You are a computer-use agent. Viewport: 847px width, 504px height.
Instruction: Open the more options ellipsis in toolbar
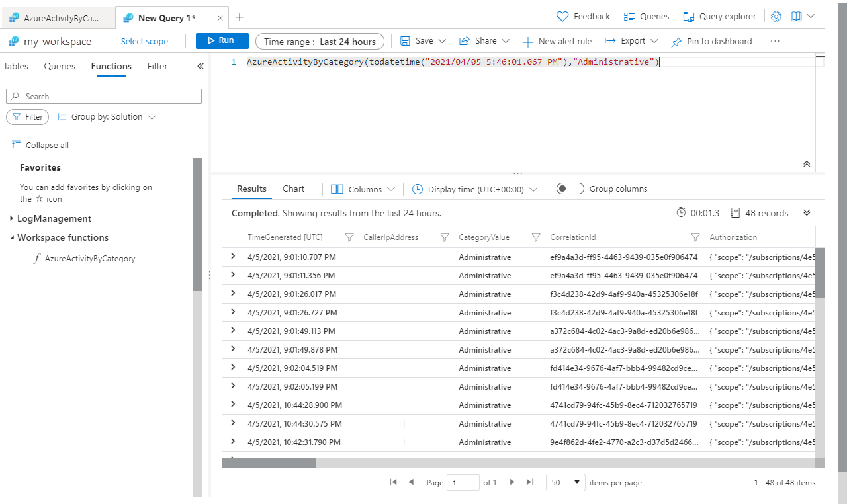point(775,41)
